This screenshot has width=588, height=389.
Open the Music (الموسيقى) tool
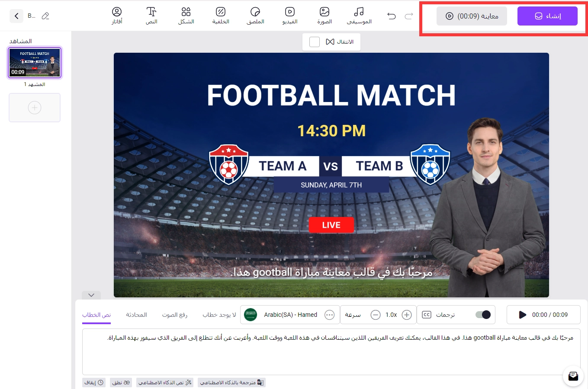[359, 16]
